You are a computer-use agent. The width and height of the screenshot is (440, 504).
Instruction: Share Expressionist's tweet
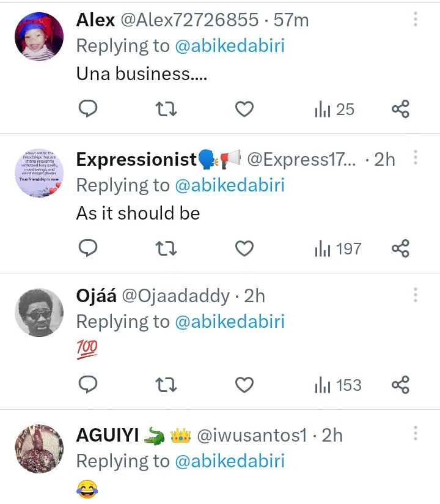point(400,248)
